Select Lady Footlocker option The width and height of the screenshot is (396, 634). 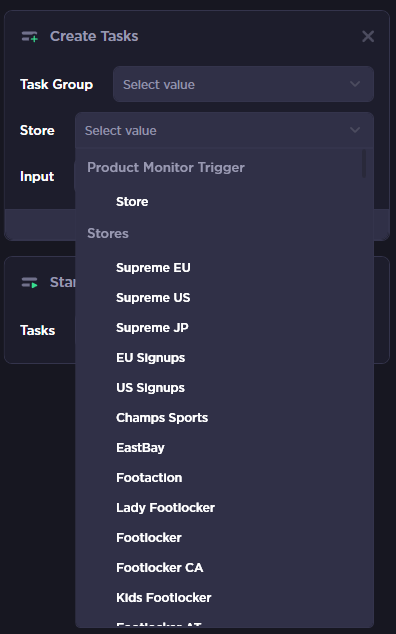(224, 507)
